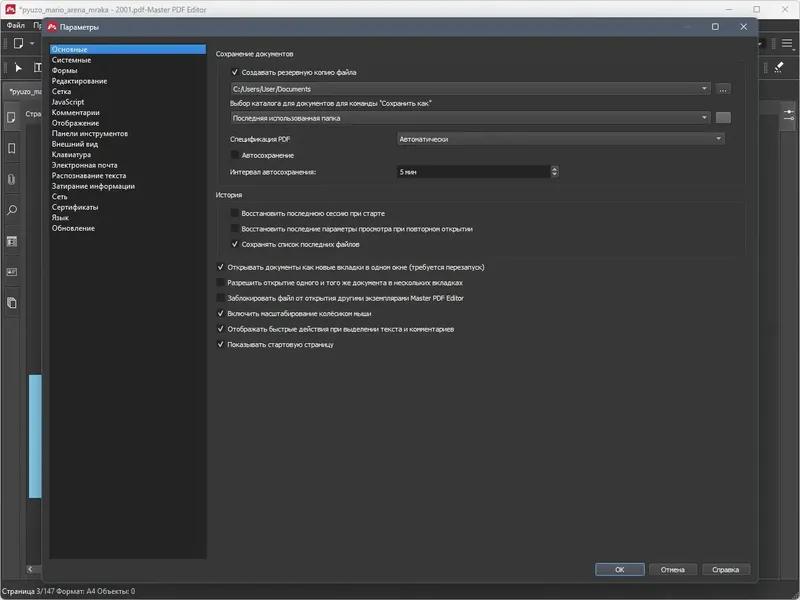This screenshot has height=600, width=800.
Task: Toggle the Автосохранение checkbox
Action: point(235,155)
